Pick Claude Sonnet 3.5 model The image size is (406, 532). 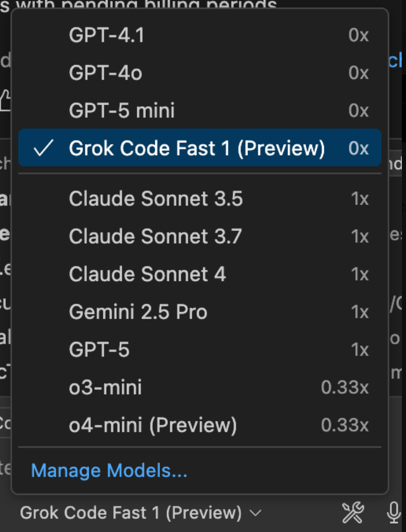coord(200,198)
